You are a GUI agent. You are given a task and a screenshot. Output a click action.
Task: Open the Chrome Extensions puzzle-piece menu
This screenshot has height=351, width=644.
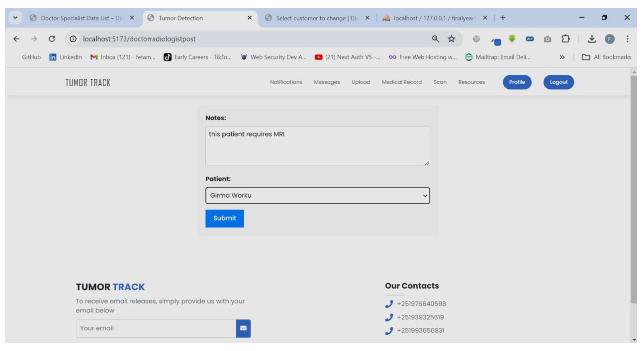point(566,39)
